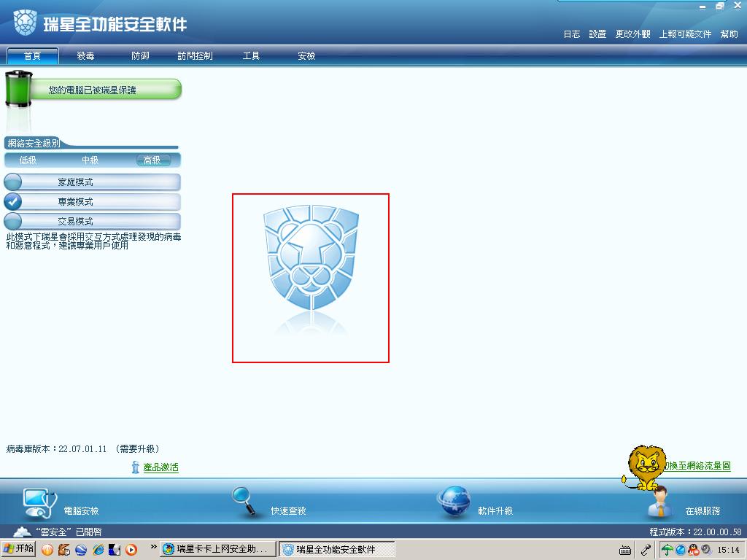
Task: Switch to the 安檢 security check tab
Action: [x=306, y=55]
